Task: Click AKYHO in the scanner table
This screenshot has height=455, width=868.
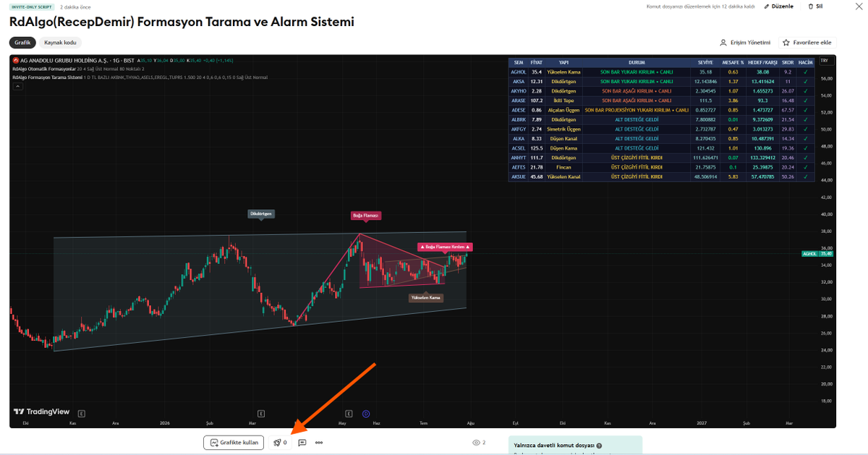Action: tap(519, 91)
